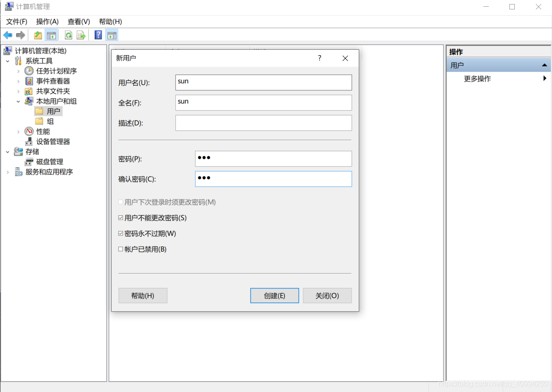The height and width of the screenshot is (392, 552).
Task: Expand the 事件查看器 tree node
Action: tap(18, 81)
